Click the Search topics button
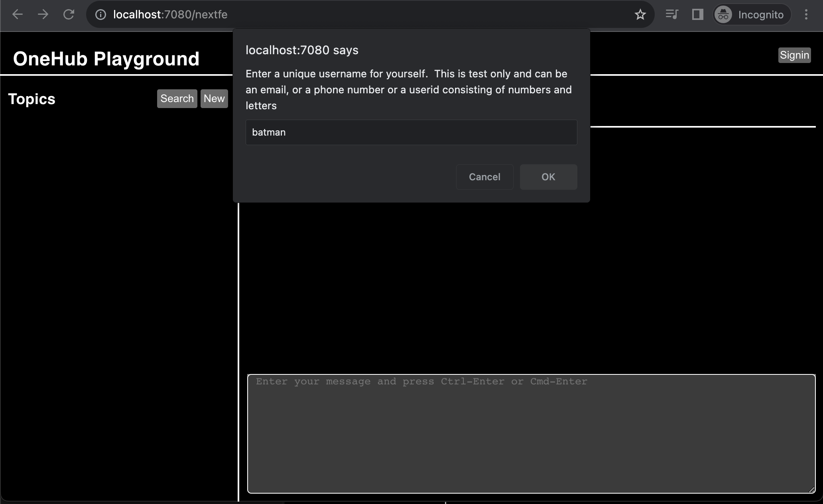The image size is (823, 504). pos(177,98)
